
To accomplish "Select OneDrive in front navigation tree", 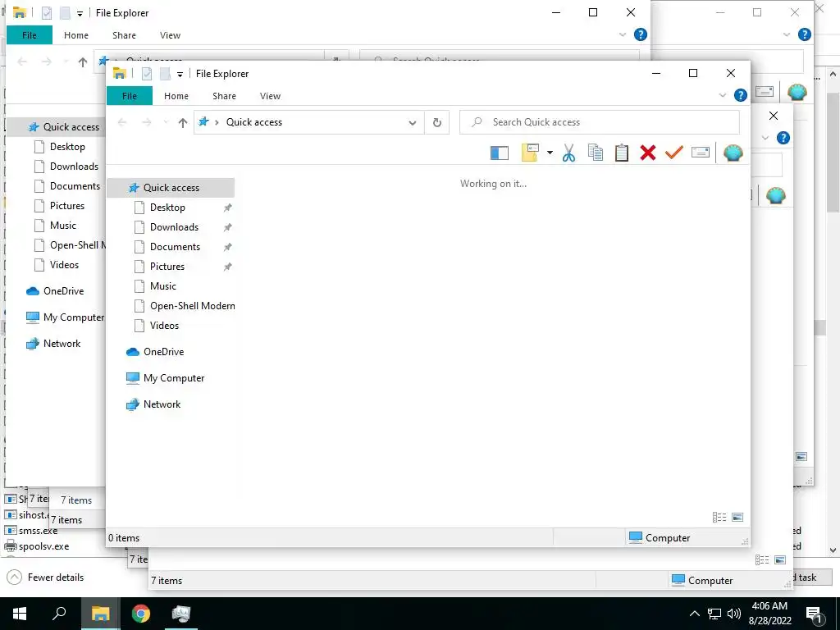I will [163, 352].
